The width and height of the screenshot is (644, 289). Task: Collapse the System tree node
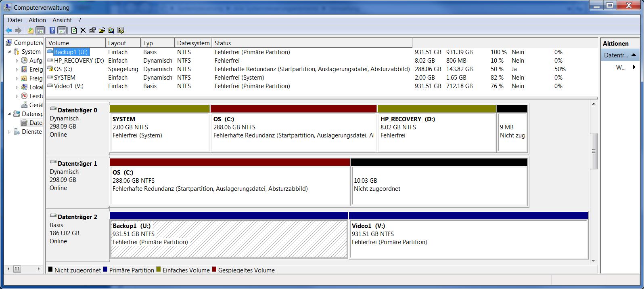click(10, 51)
